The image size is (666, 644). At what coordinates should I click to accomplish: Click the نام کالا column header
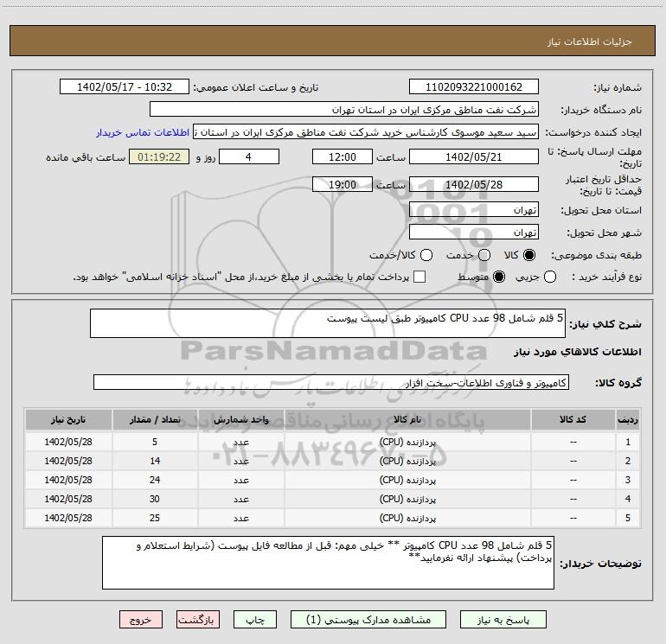(x=407, y=419)
